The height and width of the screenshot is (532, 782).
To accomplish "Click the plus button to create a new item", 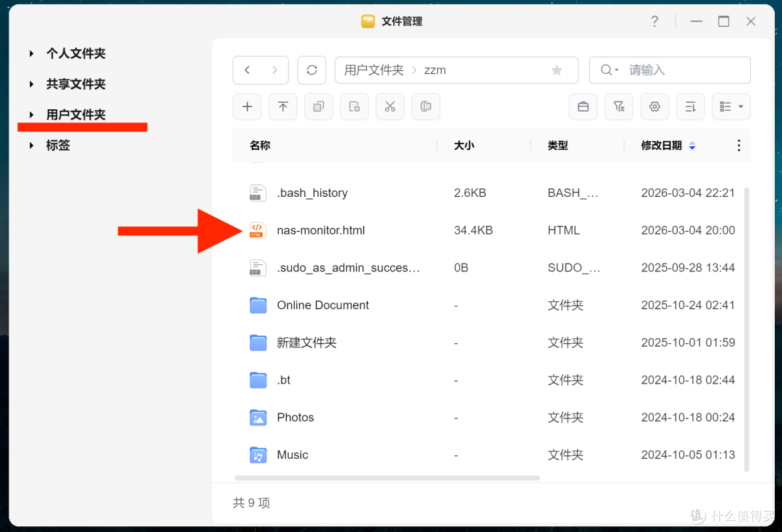I will coord(248,106).
